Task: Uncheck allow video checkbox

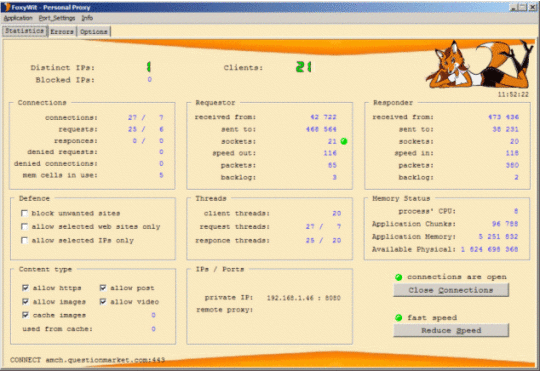Action: coord(103,301)
